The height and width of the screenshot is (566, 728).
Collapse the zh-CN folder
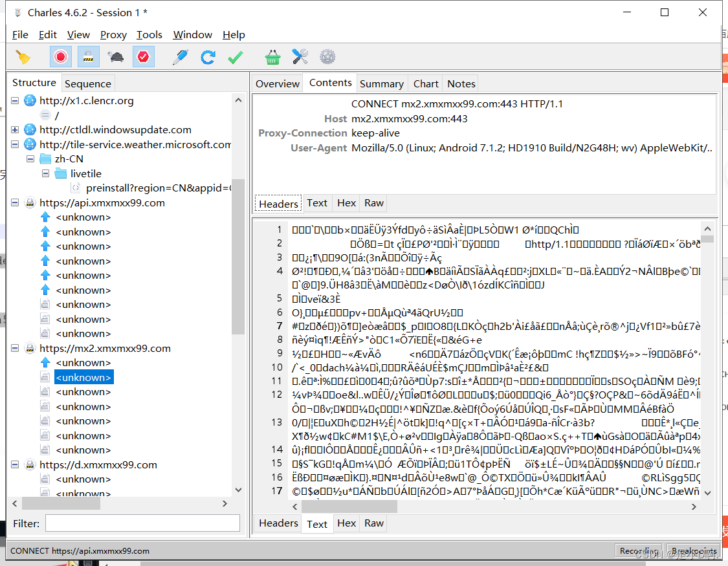[x=30, y=158]
